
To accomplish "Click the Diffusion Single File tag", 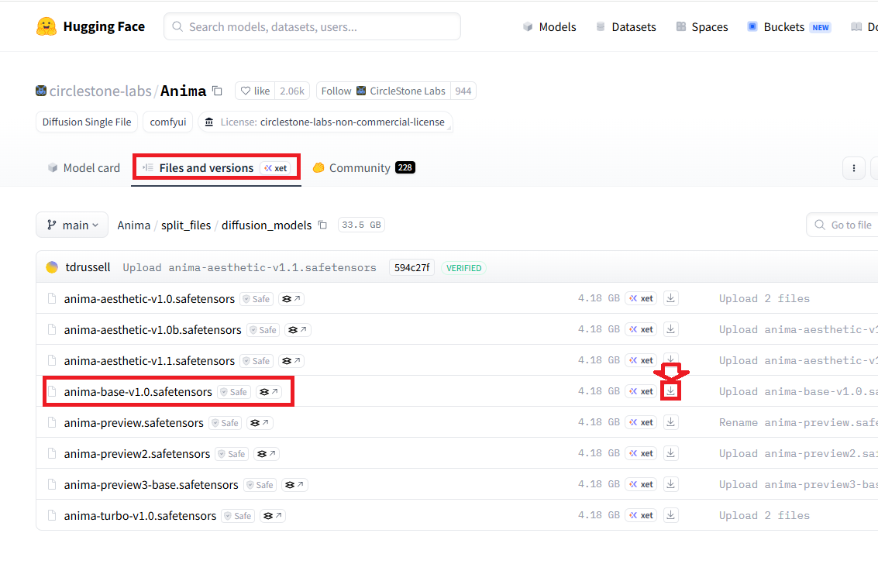I will [87, 122].
